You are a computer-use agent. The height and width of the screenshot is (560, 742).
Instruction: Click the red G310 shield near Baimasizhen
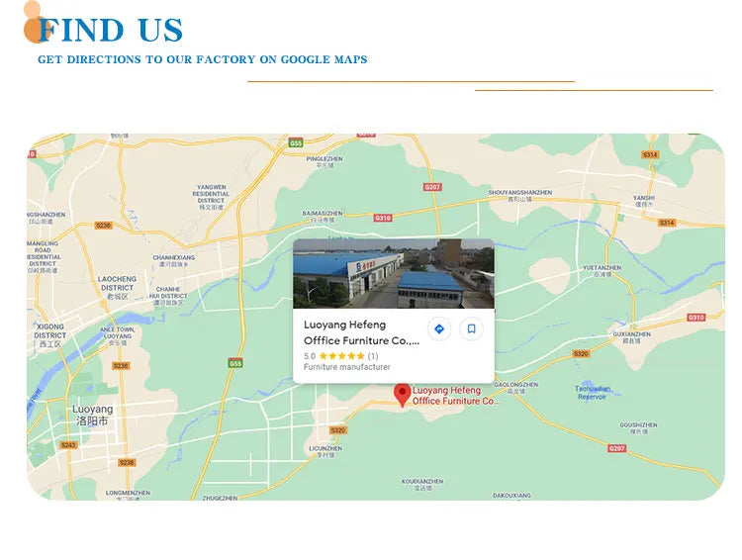click(383, 218)
